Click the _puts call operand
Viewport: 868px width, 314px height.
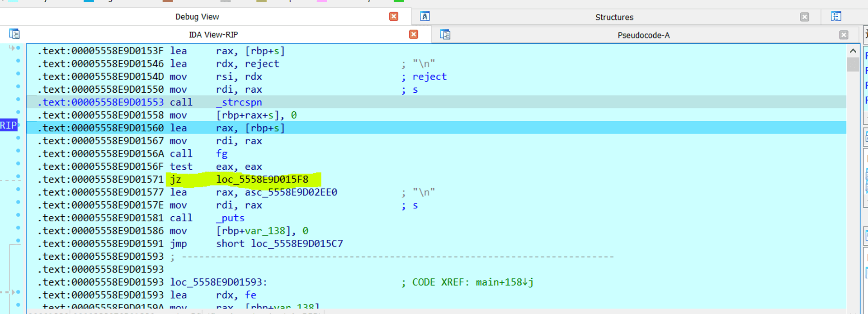(230, 218)
